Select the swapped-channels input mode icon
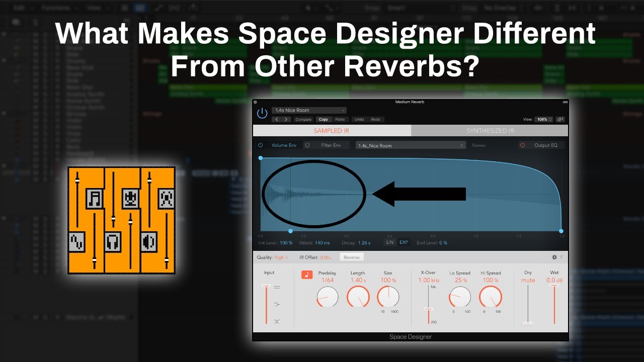This screenshot has width=644, height=362. click(277, 321)
